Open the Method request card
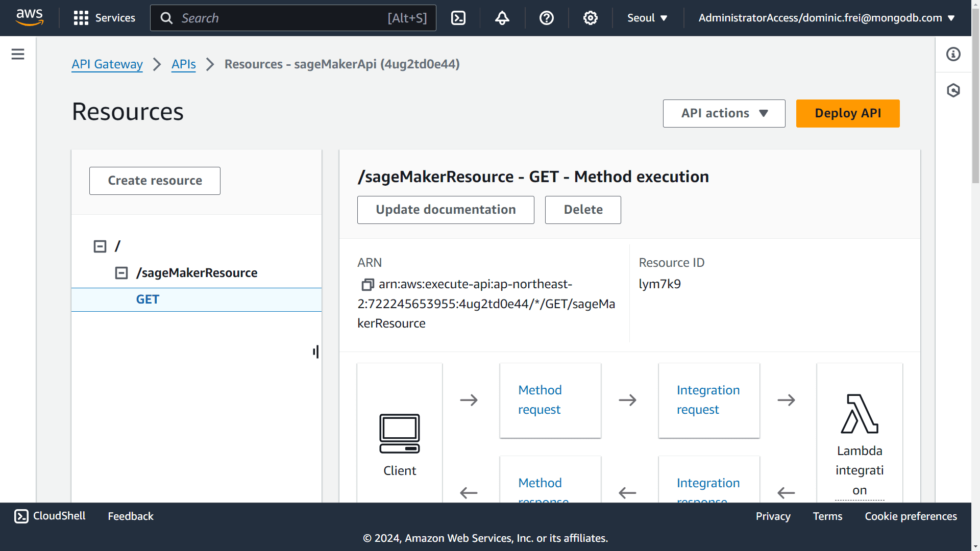The height and width of the screenshot is (551, 980). [x=550, y=400]
